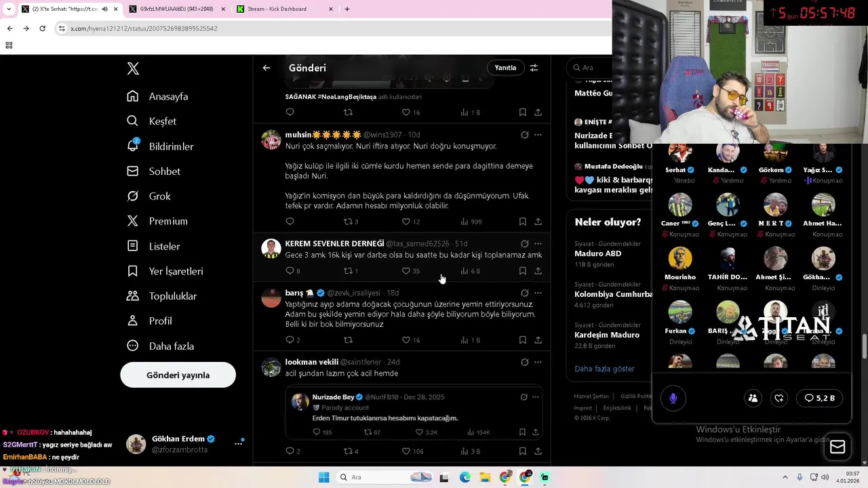Image resolution: width=868 pixels, height=488 pixels.
Task: Click Yanıtla button
Action: pos(505,68)
